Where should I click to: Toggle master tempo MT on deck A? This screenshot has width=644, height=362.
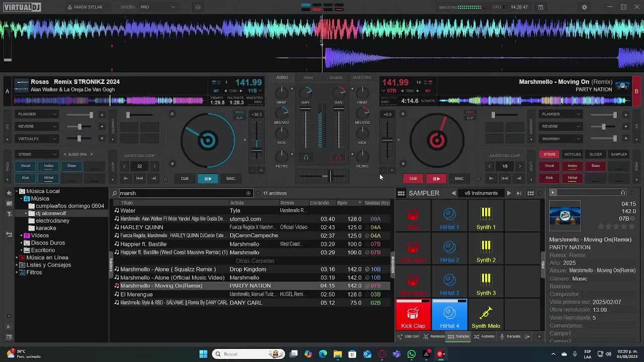tap(217, 91)
